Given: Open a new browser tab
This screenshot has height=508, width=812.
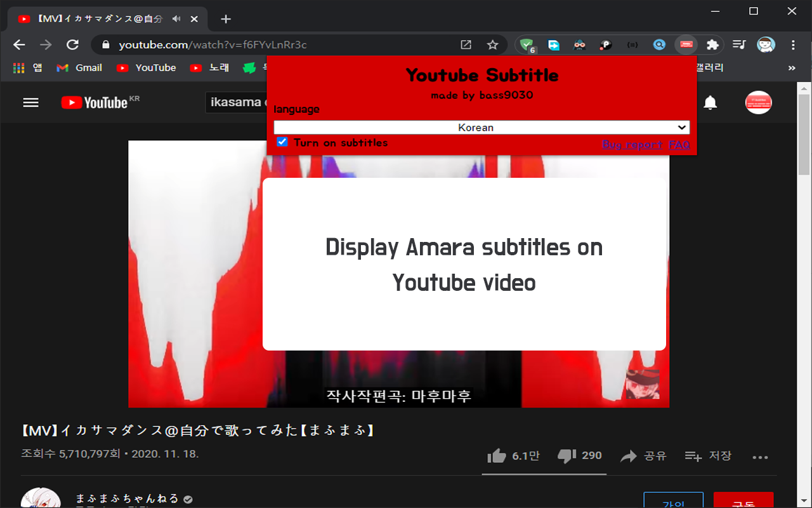Looking at the screenshot, I should pyautogui.click(x=226, y=19).
